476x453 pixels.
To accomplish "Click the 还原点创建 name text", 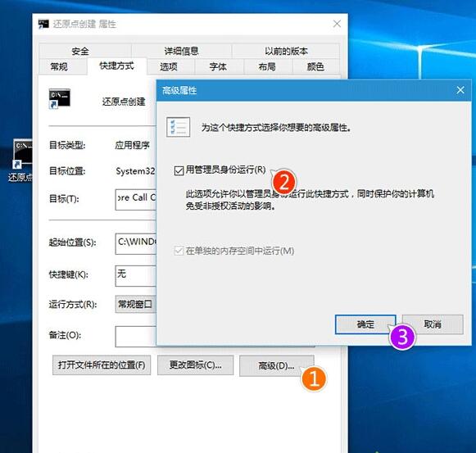I will [124, 102].
